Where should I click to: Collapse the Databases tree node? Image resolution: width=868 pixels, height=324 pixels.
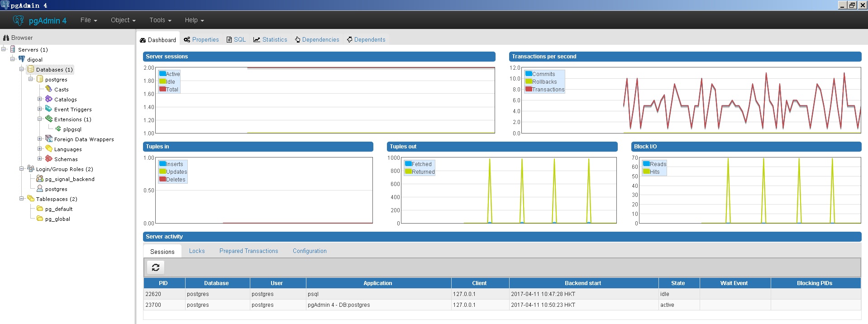[22, 69]
